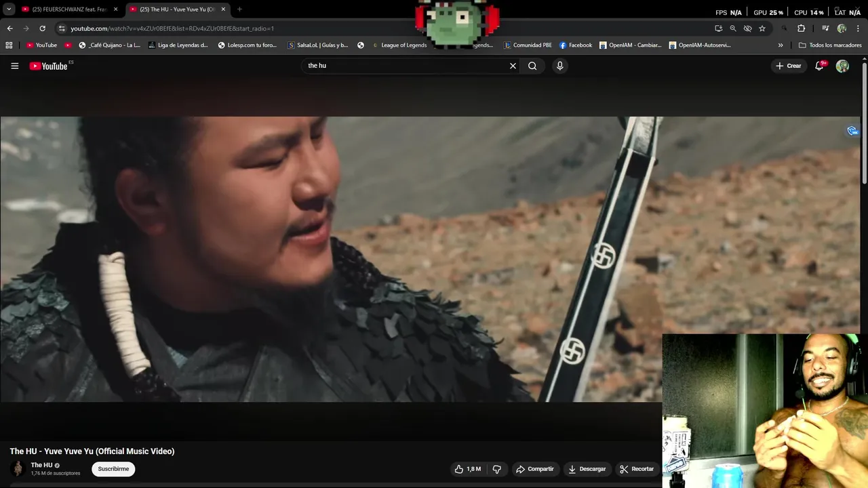Viewport: 868px width, 488px height.
Task: Open the browser profile avatar
Action: tap(842, 28)
